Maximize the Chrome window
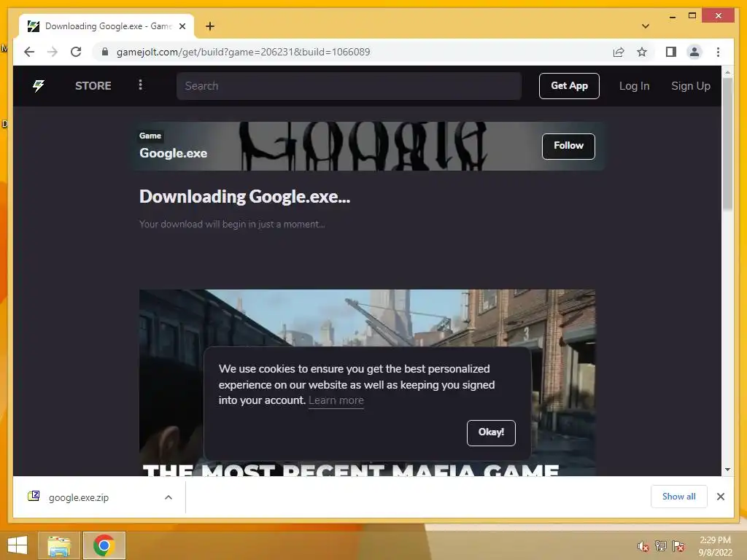 click(x=692, y=16)
